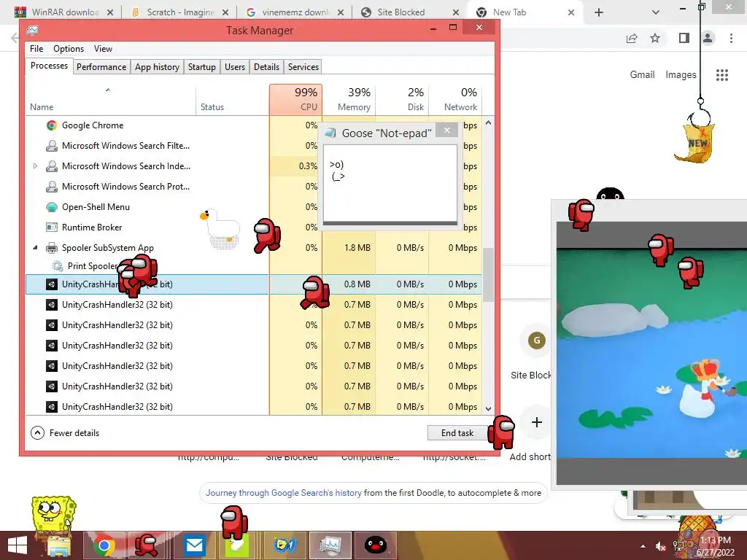Click the Runtime Broker process icon
The width and height of the screenshot is (747, 560).
point(52,227)
